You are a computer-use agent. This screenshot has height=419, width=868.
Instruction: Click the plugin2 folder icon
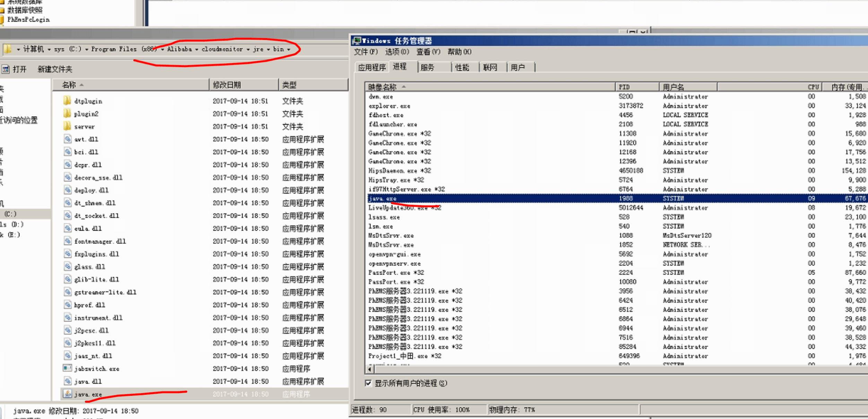click(67, 113)
